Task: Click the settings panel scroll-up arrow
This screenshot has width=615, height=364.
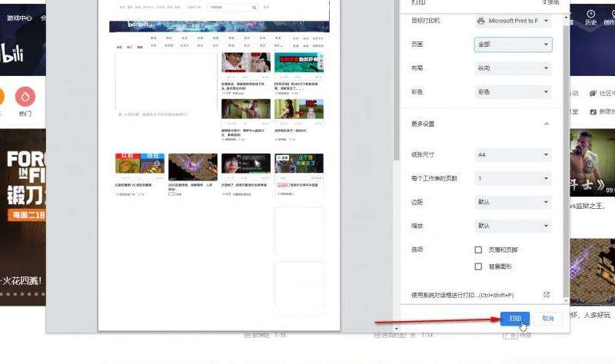Action: coord(566,18)
